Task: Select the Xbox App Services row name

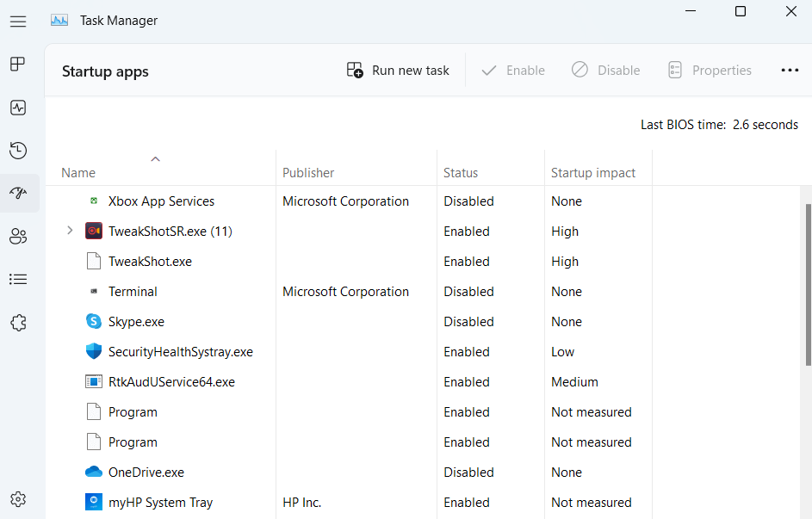Action: (x=161, y=201)
